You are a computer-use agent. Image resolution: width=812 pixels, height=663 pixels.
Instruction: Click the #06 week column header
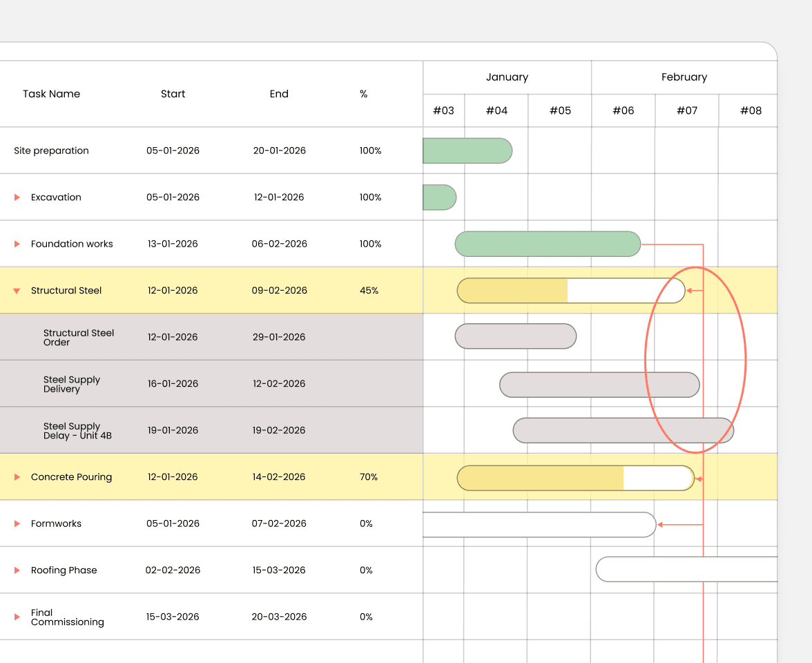[623, 110]
